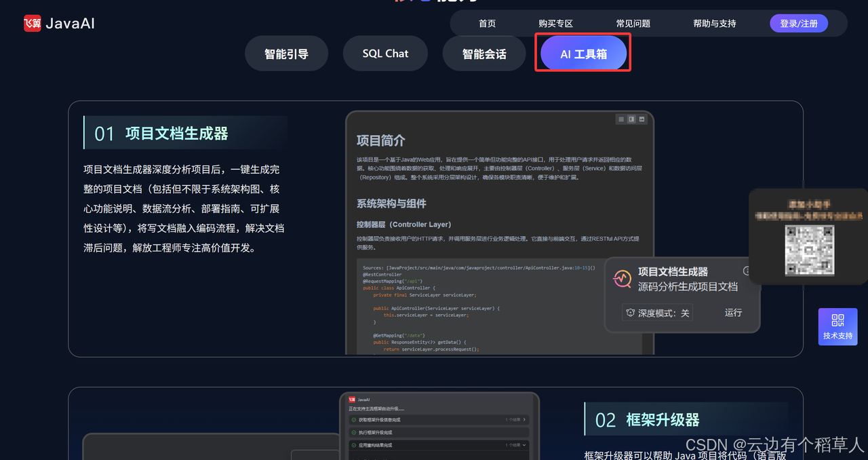
Task: Open 帮助与支持 in the navigation bar
Action: pos(714,23)
